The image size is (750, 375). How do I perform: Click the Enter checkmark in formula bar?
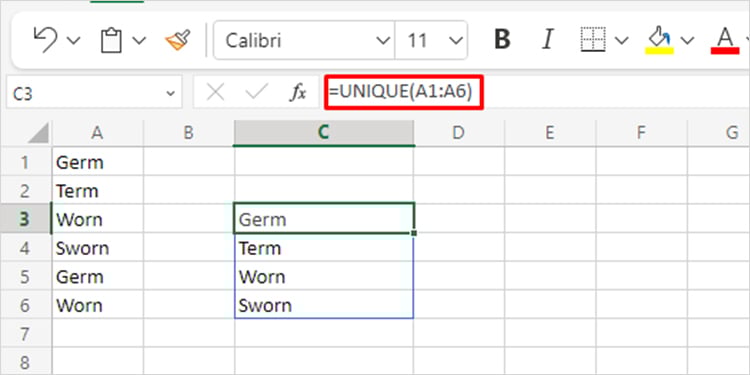click(x=256, y=93)
